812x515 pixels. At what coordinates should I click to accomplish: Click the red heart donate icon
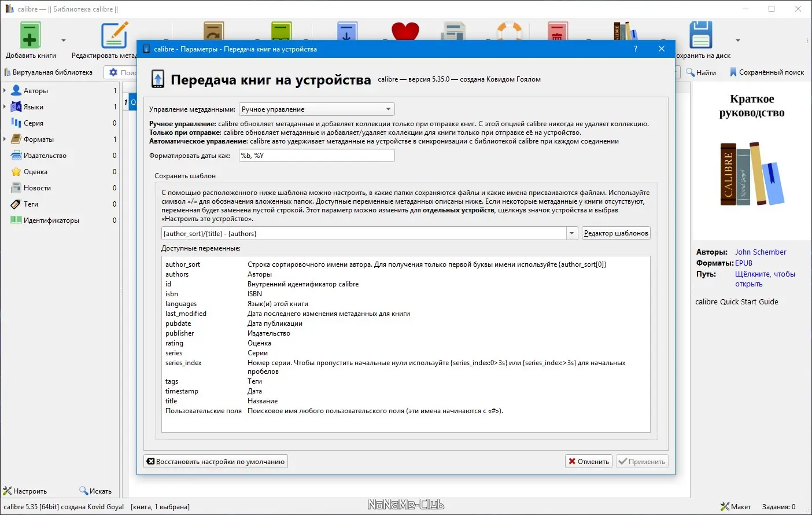[x=405, y=31]
